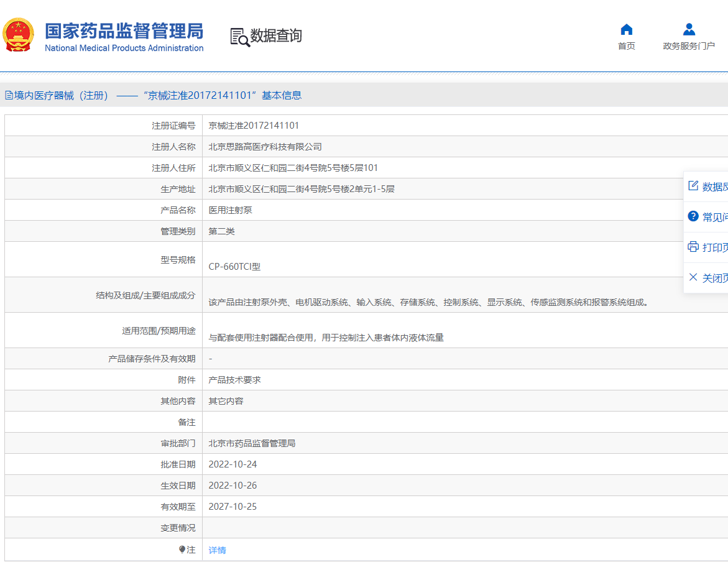The height and width of the screenshot is (562, 728).
Task: Click 产品储存条件及有效期 label
Action: pyautogui.click(x=152, y=359)
